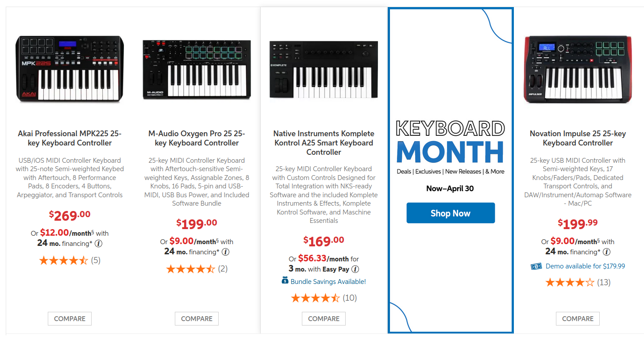Click financing info icon under Akai MPK225

coord(99,243)
